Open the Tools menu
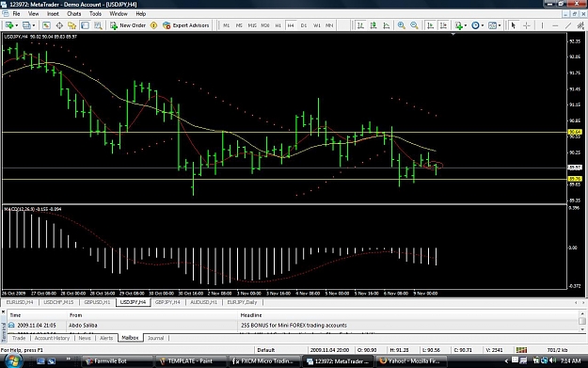The image size is (588, 368). [x=95, y=14]
